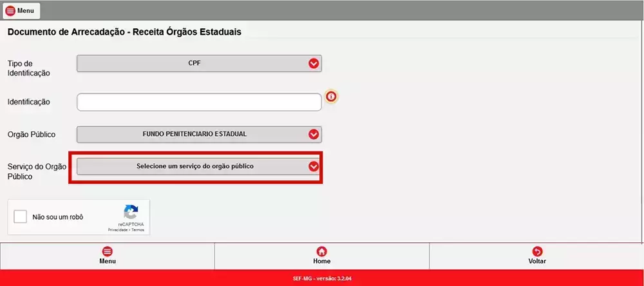The height and width of the screenshot is (286, 644).
Task: Open the top-left Menu text label
Action: [x=26, y=11]
